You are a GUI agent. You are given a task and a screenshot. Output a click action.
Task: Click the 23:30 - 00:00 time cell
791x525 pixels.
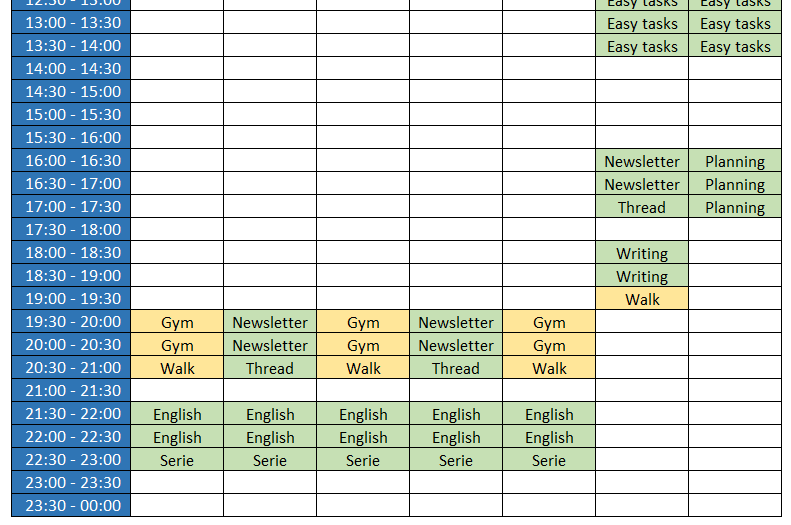tap(72, 506)
